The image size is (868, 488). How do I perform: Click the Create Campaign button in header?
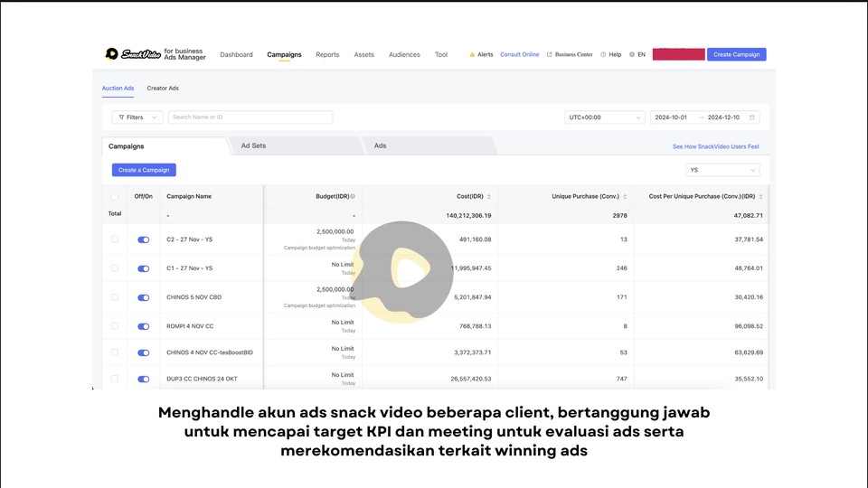click(736, 54)
